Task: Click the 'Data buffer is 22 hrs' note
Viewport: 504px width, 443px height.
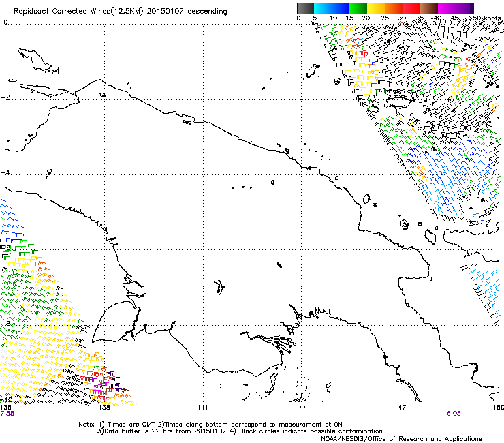Action: point(161,431)
